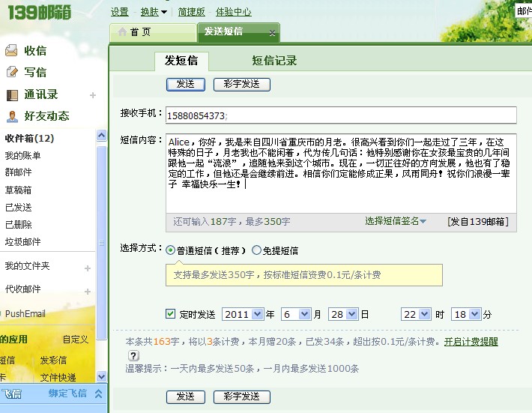This screenshot has width=532, height=413.
Task: Click the 接收手机 phone number field
Action: click(340, 115)
